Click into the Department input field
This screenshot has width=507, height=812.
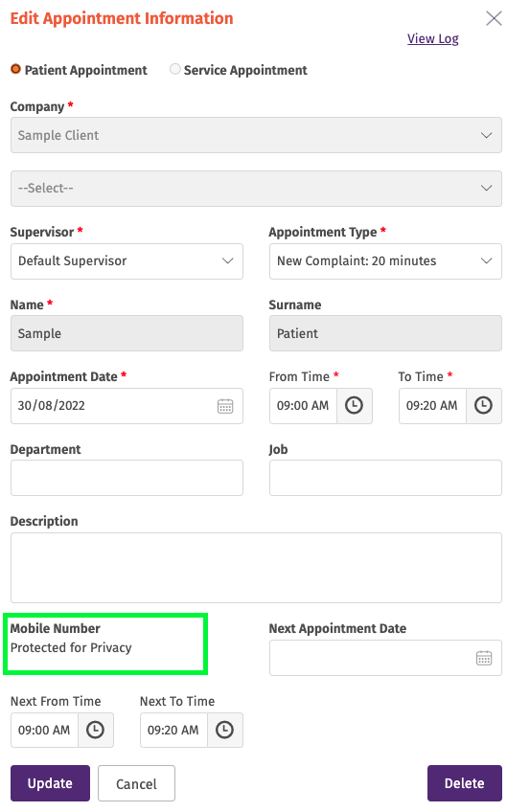pyautogui.click(x=127, y=478)
